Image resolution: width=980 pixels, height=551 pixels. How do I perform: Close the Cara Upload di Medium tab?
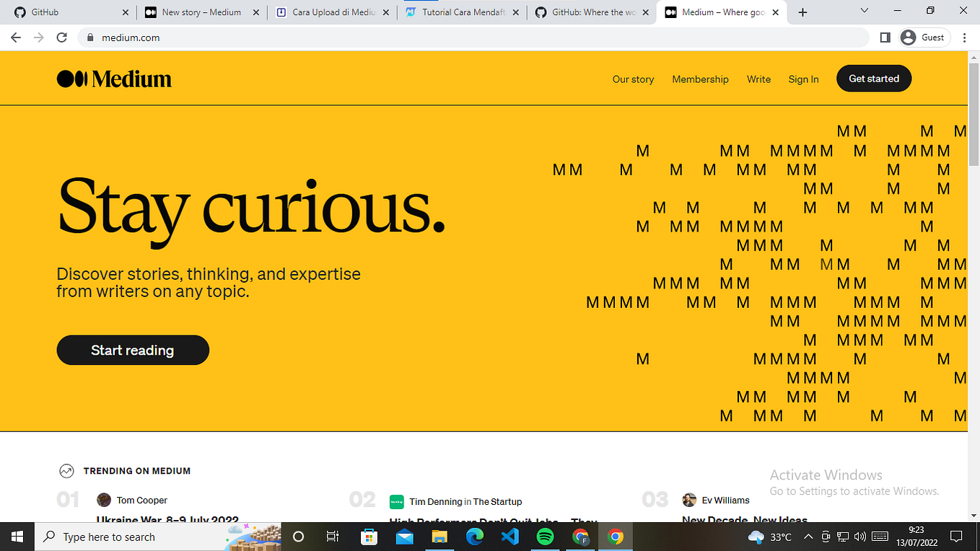[386, 12]
